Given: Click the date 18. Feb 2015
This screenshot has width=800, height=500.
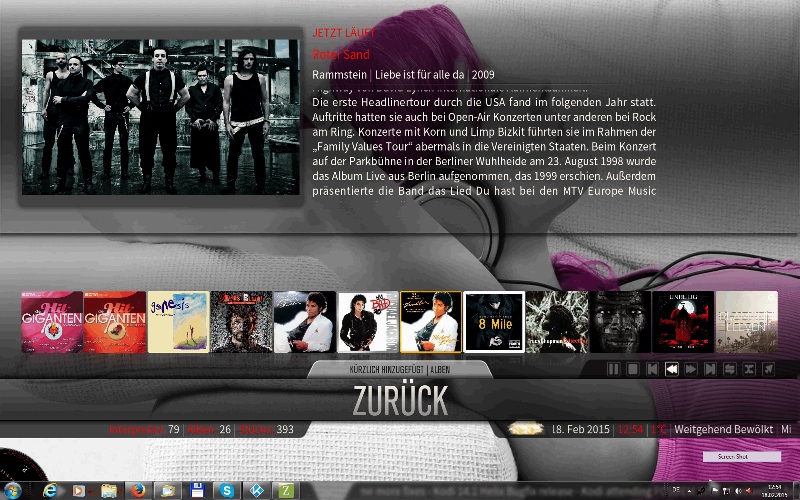Looking at the screenshot, I should [x=581, y=429].
